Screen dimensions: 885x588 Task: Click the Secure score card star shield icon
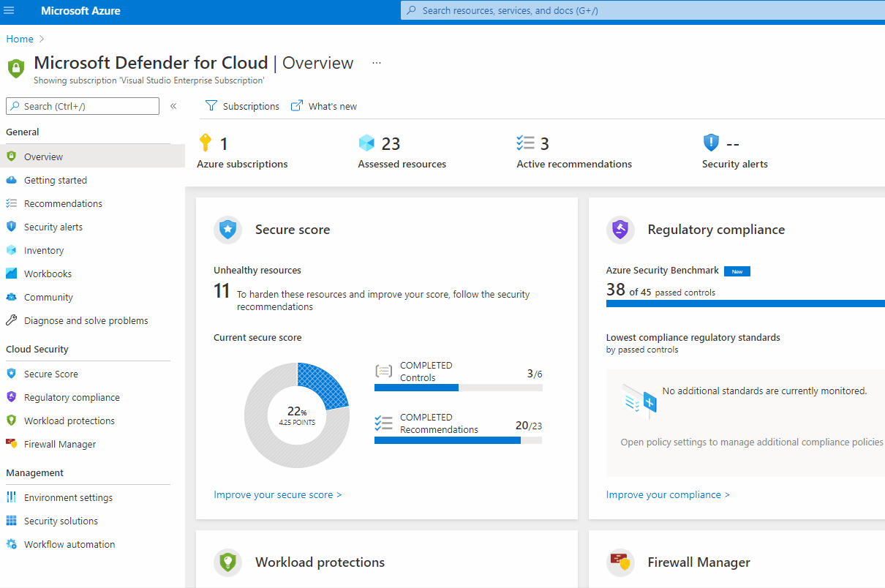[228, 230]
